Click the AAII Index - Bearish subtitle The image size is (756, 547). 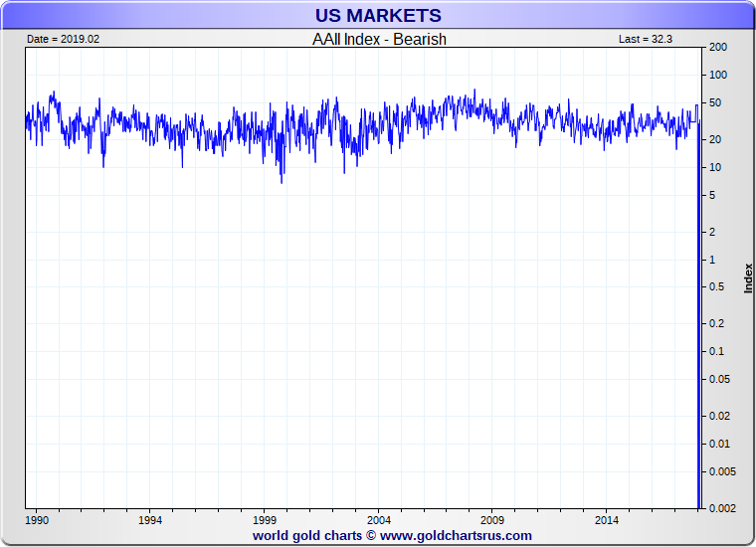pyautogui.click(x=379, y=40)
